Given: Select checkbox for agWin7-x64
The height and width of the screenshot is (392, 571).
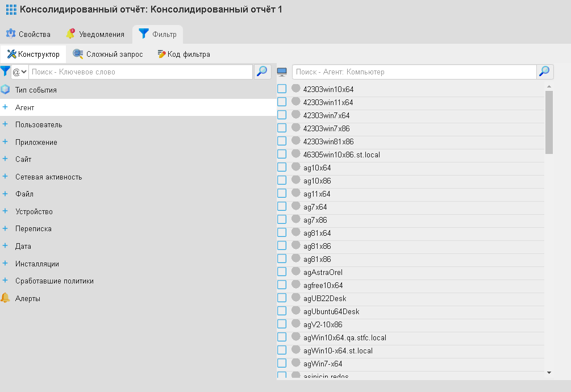Looking at the screenshot, I should coord(282,363).
